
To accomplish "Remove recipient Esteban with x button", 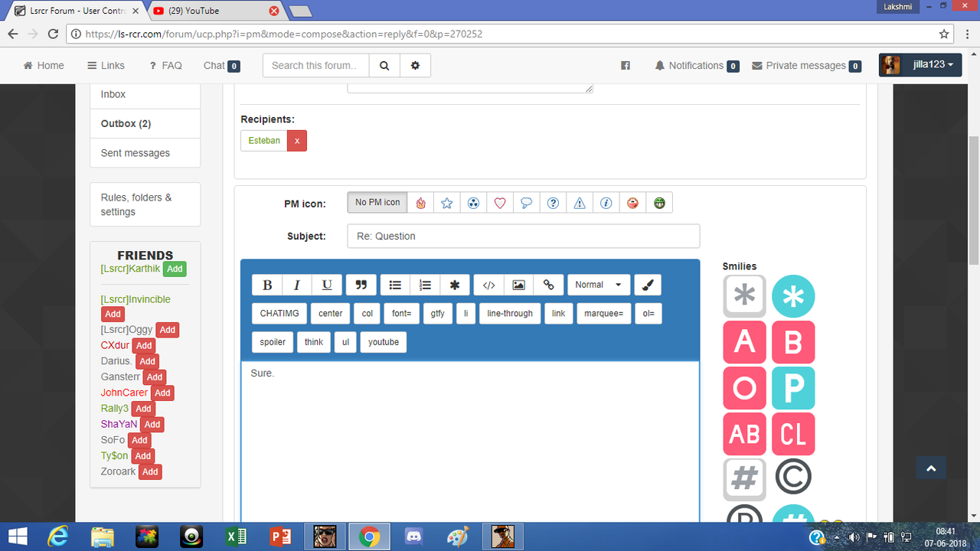I will point(297,141).
